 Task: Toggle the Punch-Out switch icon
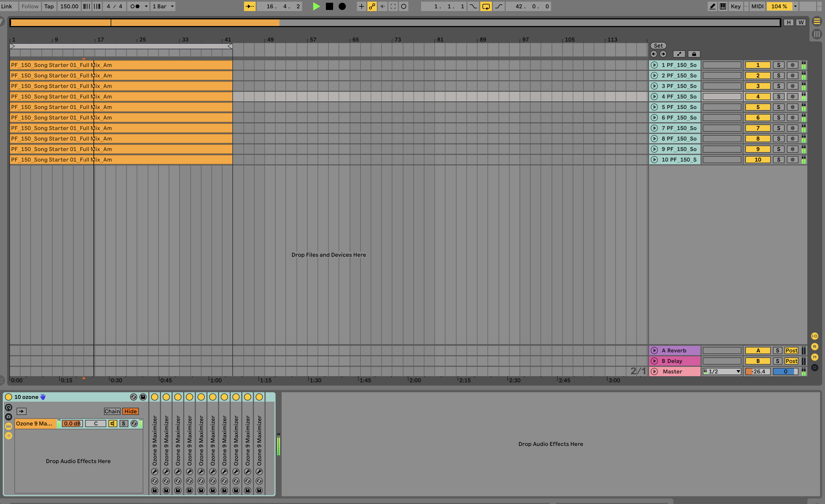coord(499,6)
